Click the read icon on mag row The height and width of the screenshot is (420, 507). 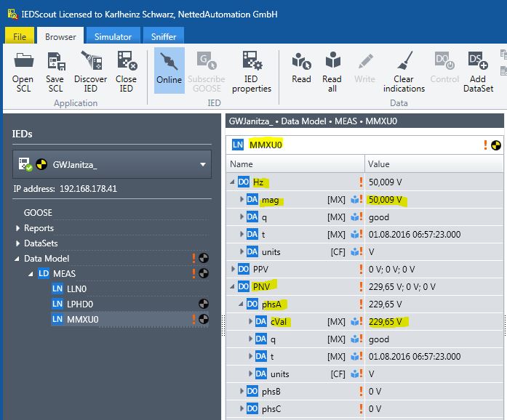[355, 200]
